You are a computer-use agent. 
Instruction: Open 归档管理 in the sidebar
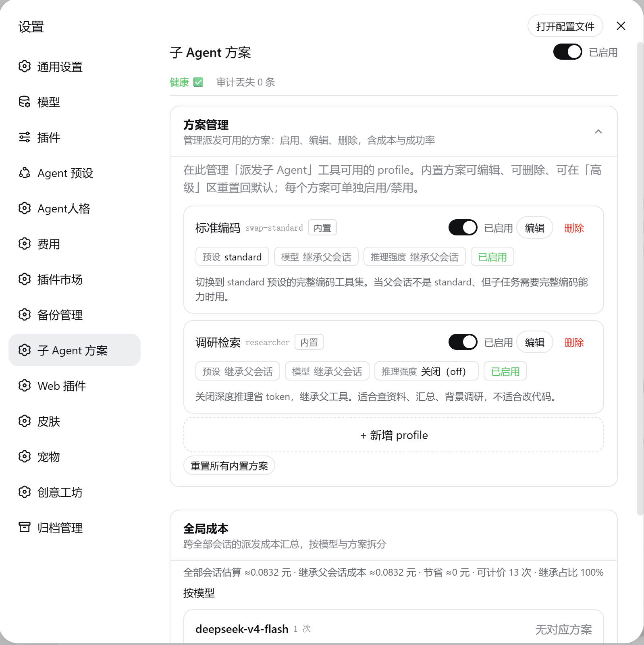pyautogui.click(x=75, y=528)
